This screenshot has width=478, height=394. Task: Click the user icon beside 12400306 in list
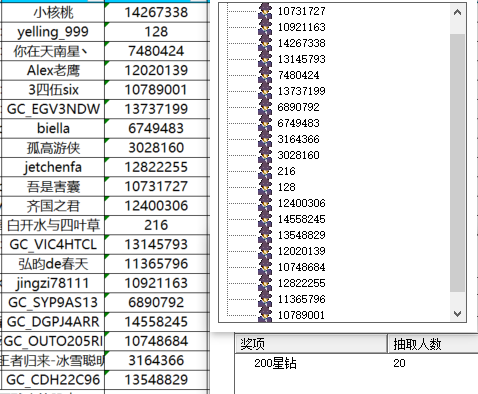265,203
